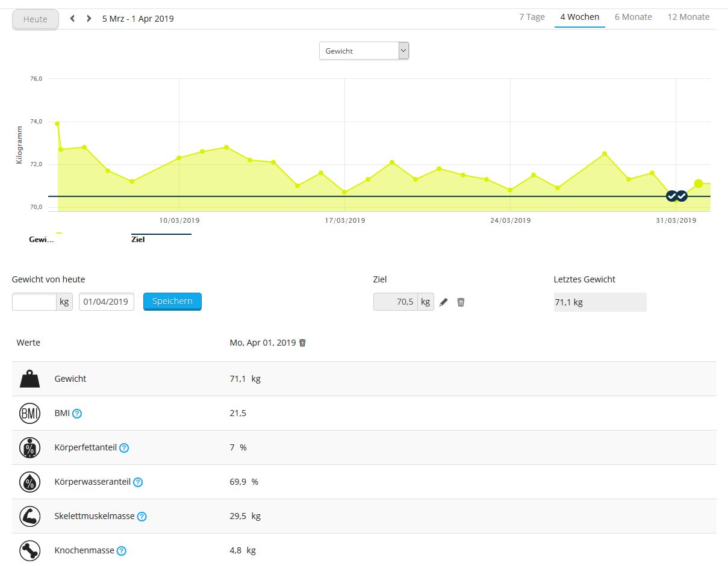Click the 01/04/2019 date field
728x566 pixels.
pos(107,302)
